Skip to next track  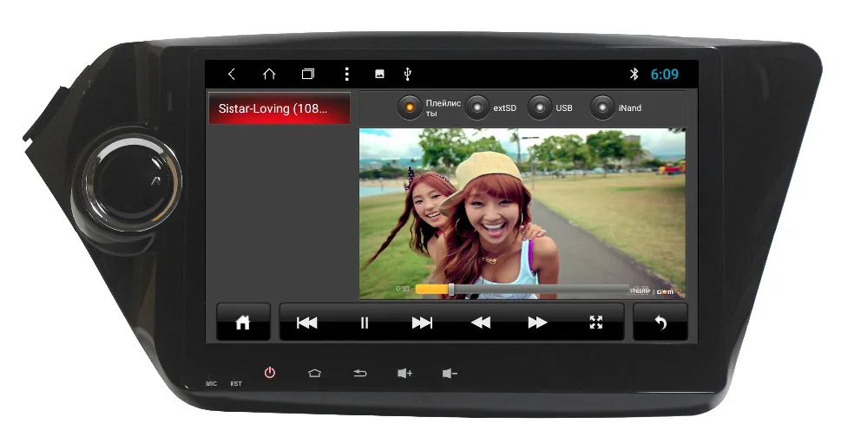pyautogui.click(x=422, y=323)
